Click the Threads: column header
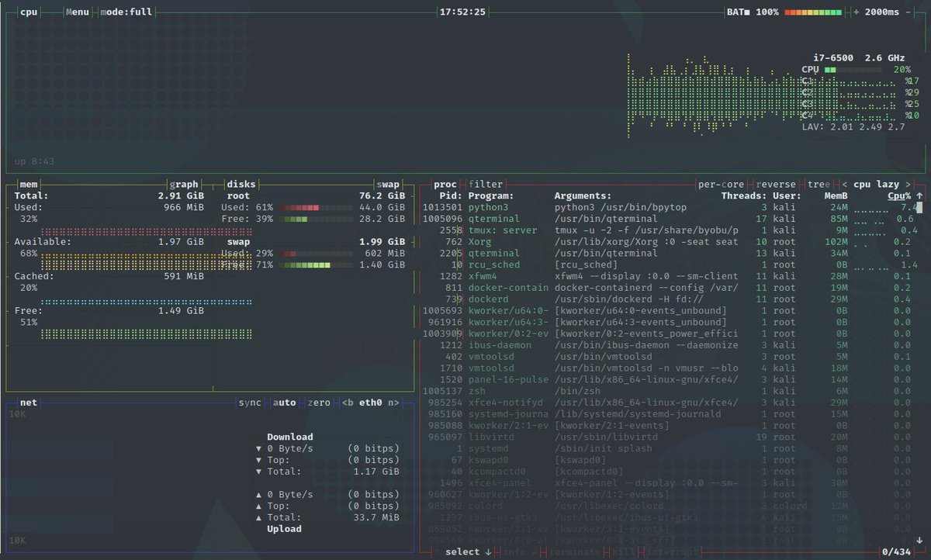This screenshot has height=560, width=931. point(744,196)
